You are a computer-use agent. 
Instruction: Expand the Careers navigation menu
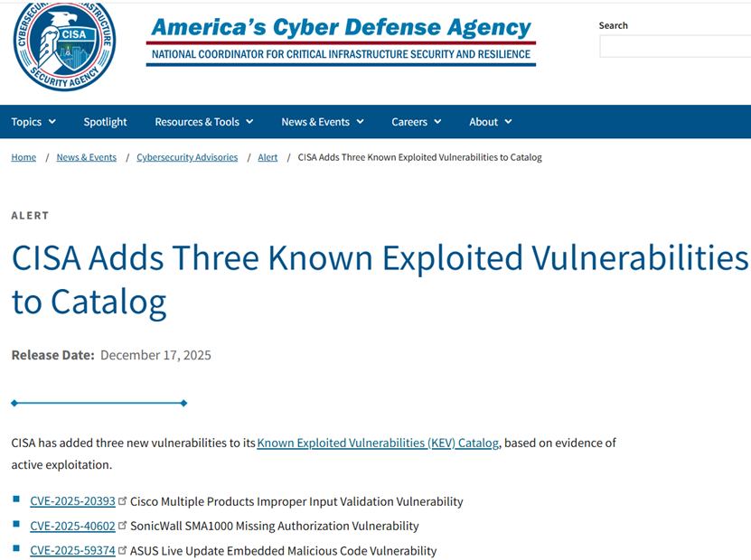point(416,122)
